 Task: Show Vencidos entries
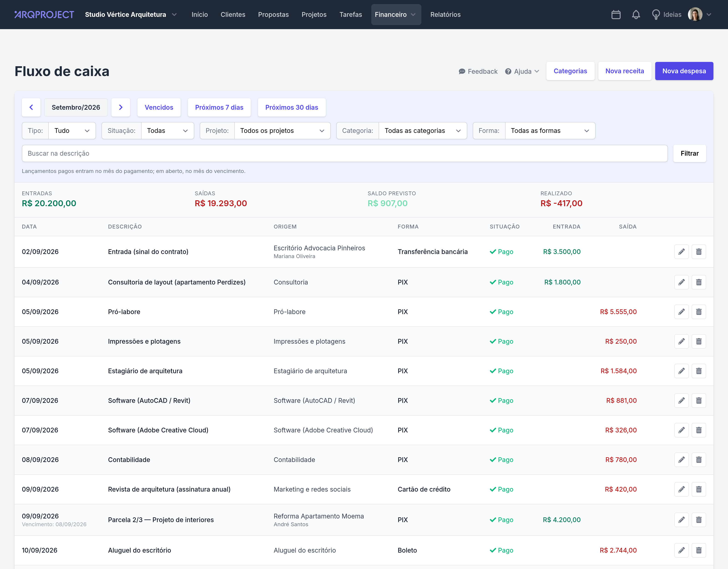coord(159,107)
